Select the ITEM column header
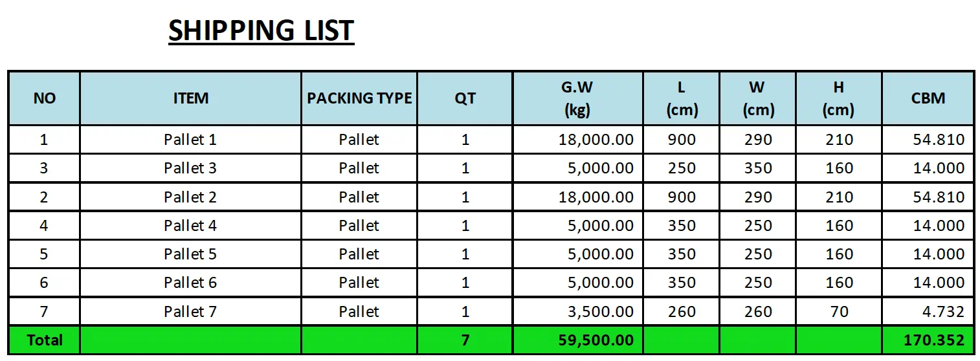The height and width of the screenshot is (361, 980). tap(190, 98)
